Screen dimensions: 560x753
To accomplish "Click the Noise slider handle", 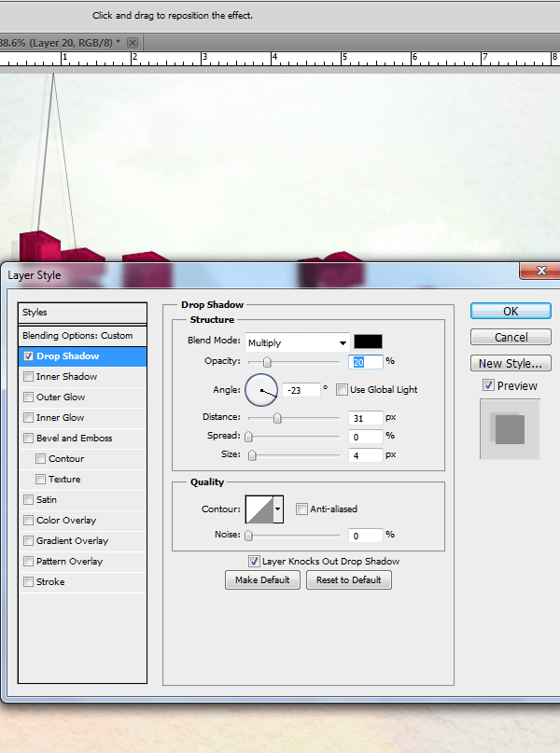I will click(x=248, y=536).
